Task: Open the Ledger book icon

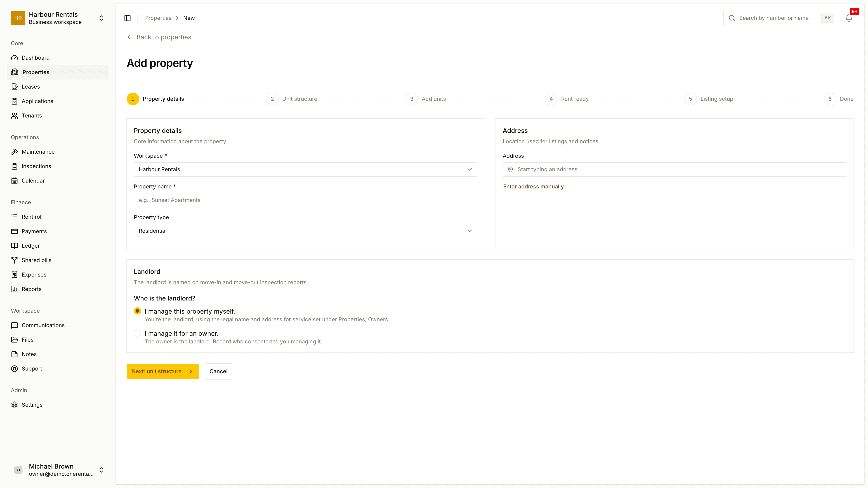Action: 14,246
